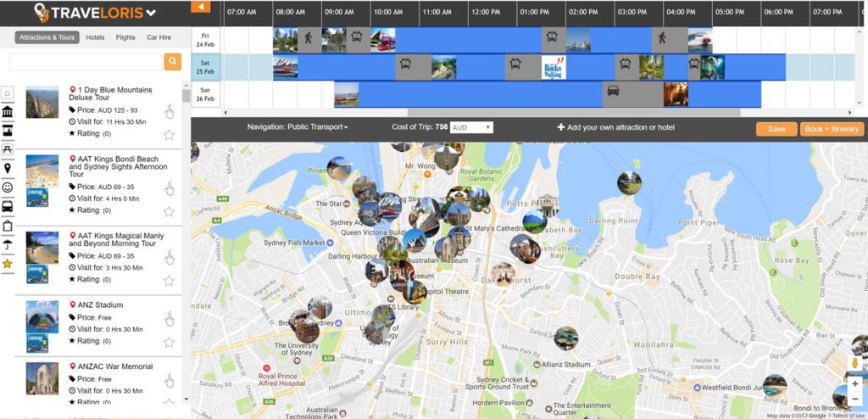Open ANZAC War Memorial listing title
The height and width of the screenshot is (419, 868).
tap(115, 366)
